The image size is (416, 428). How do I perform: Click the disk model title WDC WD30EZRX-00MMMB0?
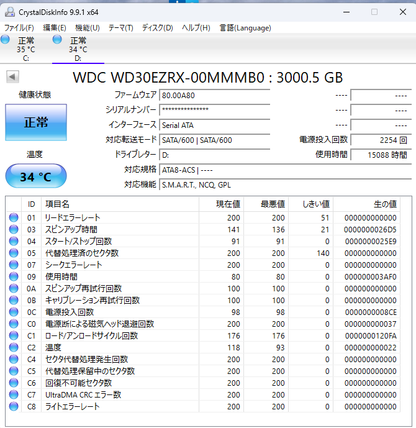(x=169, y=78)
